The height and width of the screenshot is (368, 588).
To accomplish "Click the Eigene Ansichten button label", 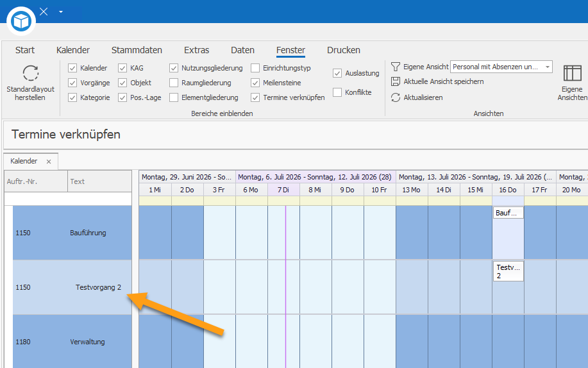I will [572, 94].
